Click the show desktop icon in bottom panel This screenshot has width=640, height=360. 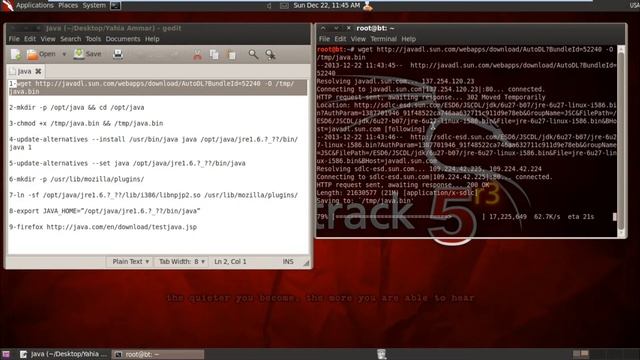(x=6, y=354)
